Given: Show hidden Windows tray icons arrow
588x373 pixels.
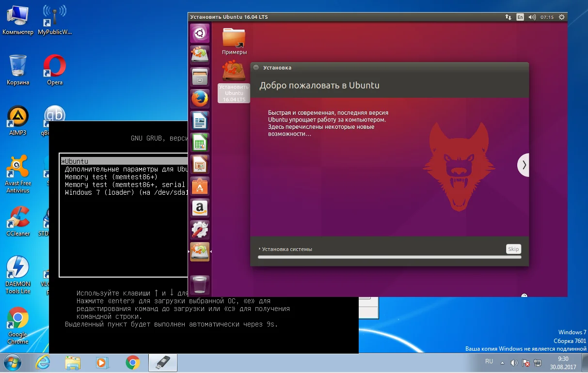Looking at the screenshot, I should [x=503, y=362].
